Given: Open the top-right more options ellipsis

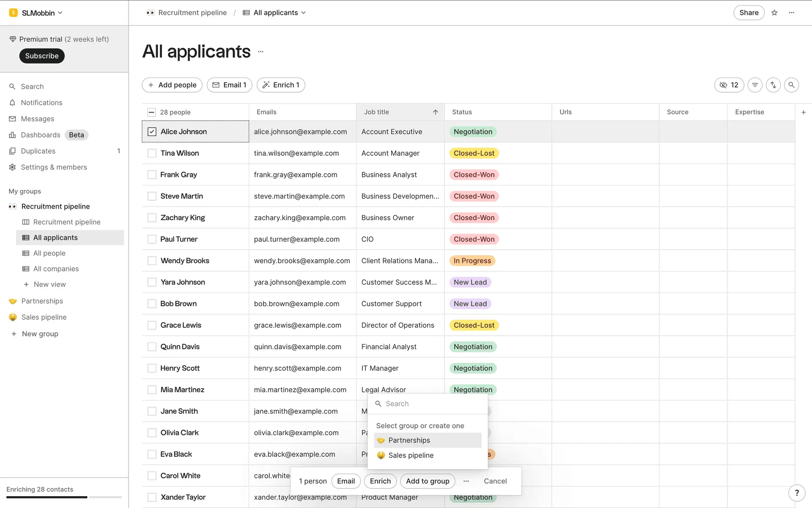Looking at the screenshot, I should (x=792, y=13).
